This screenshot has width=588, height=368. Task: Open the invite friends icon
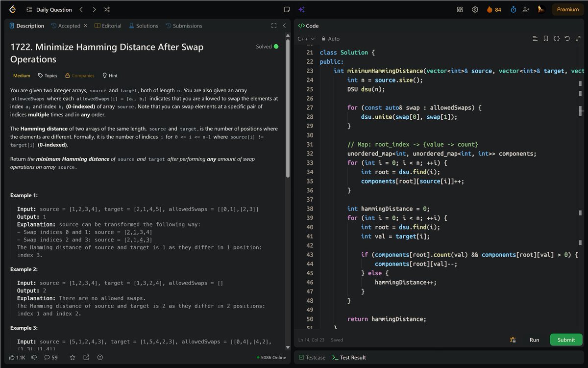(526, 9)
